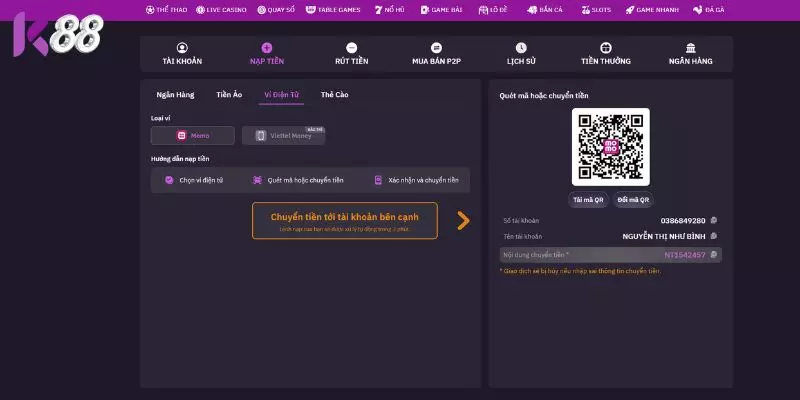Click account number text 0386849280
Viewport: 800px width, 400px height.
pyautogui.click(x=683, y=220)
